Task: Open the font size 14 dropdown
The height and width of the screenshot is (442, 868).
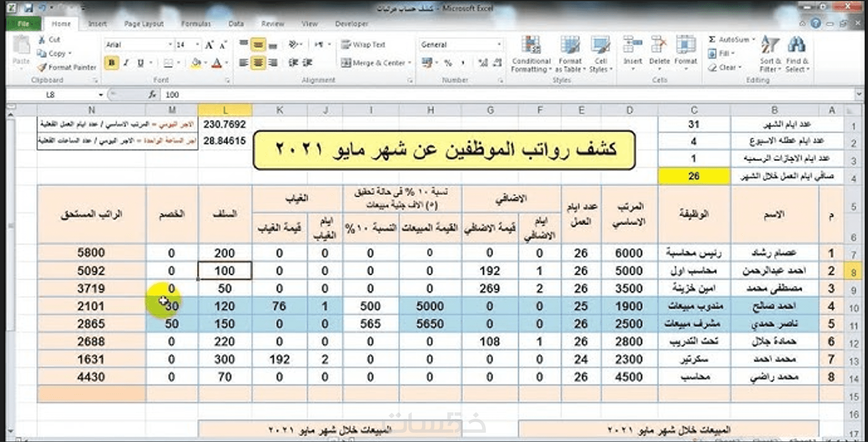Action: (x=197, y=45)
